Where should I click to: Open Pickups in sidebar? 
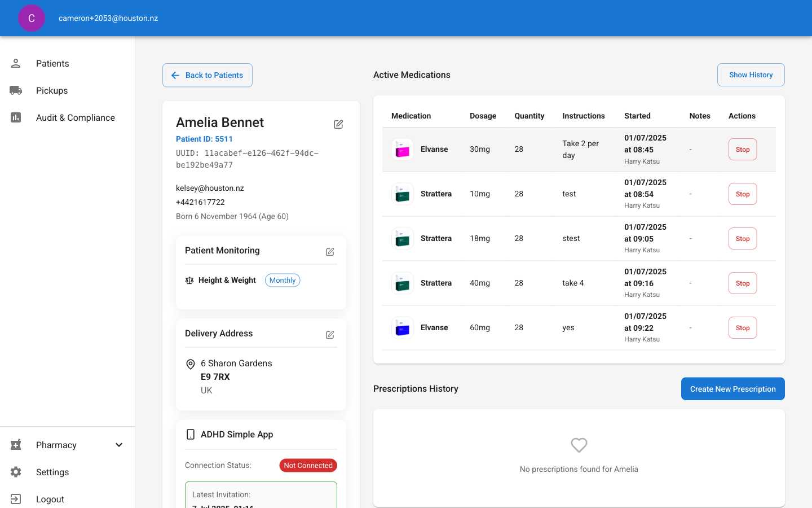[x=68, y=90]
